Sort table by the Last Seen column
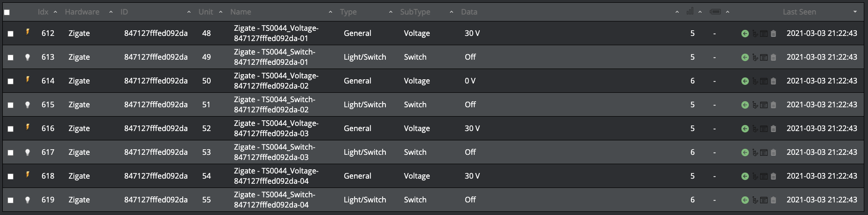868x215 pixels. (x=799, y=12)
